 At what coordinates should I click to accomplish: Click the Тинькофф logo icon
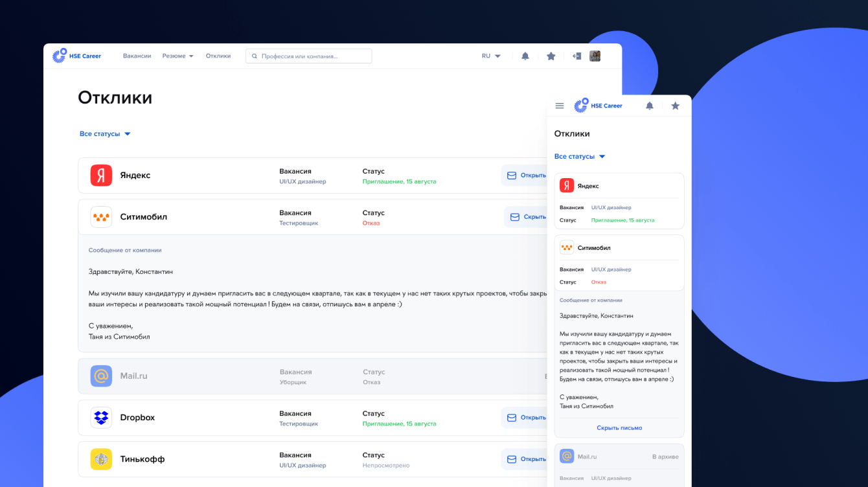[x=101, y=459]
